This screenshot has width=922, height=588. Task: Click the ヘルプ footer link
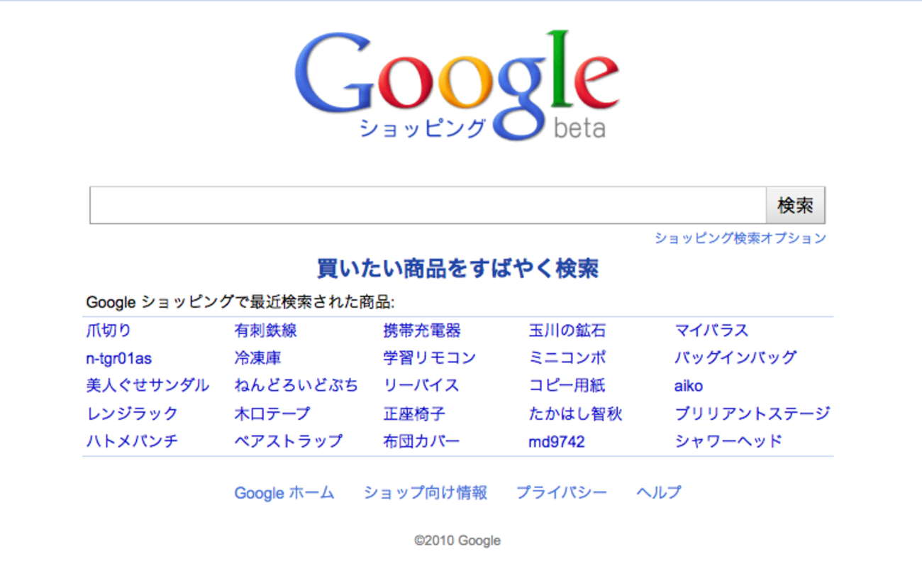(659, 493)
